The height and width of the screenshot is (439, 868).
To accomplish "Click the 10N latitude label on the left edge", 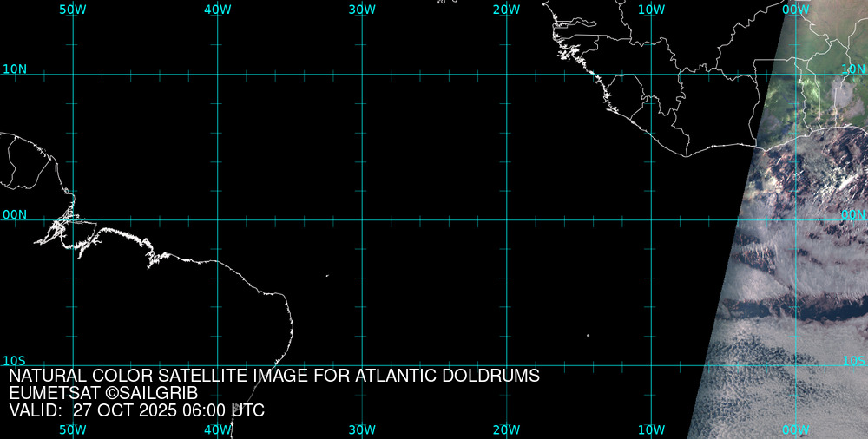I will (14, 69).
